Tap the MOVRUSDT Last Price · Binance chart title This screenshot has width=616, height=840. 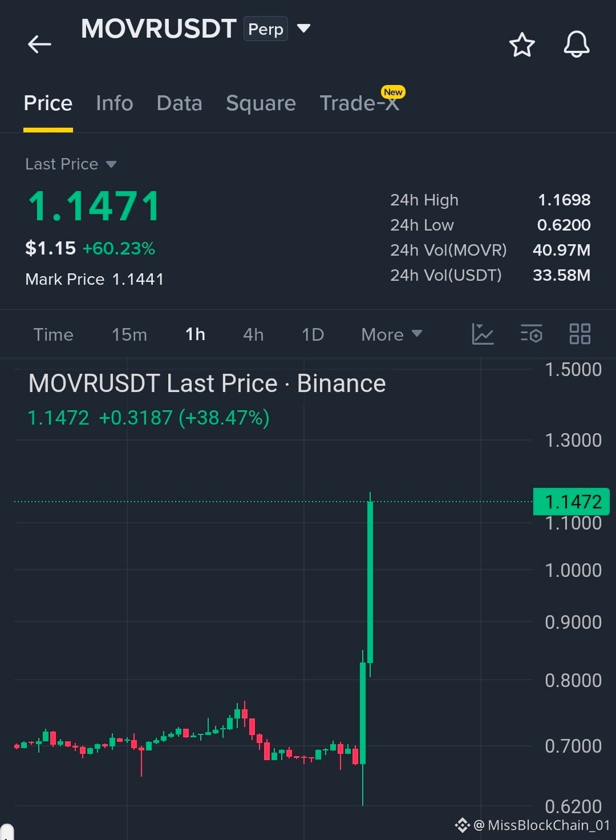(x=207, y=383)
